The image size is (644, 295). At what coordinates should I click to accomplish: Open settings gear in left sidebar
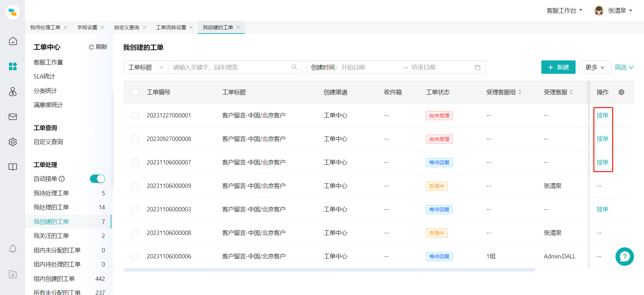[x=13, y=142]
